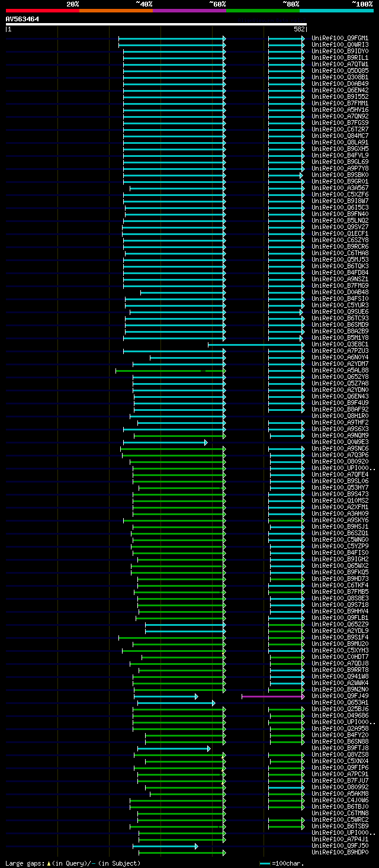This screenshot has height=868, width=379.
Task: Select hit name UniRef100_C5WNG0
Action: [x=340, y=540]
